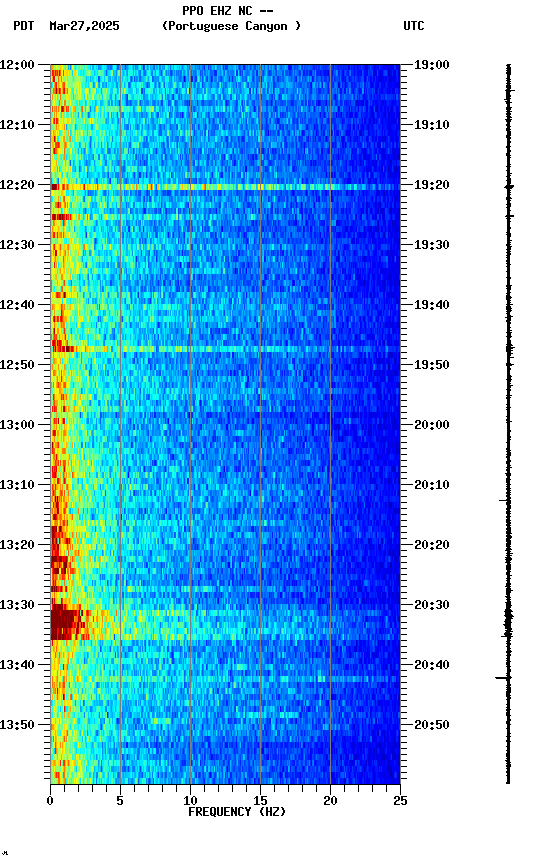Click the '(Portuguese Canyon )' label

[231, 26]
